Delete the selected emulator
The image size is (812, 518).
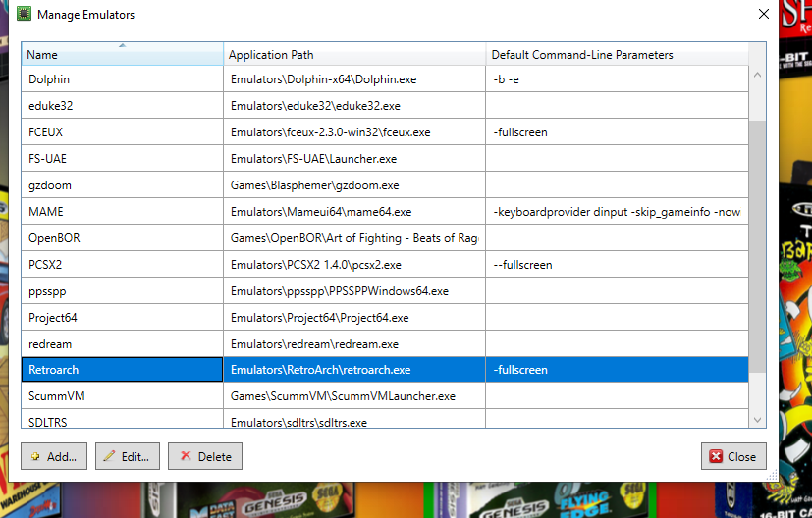205,456
